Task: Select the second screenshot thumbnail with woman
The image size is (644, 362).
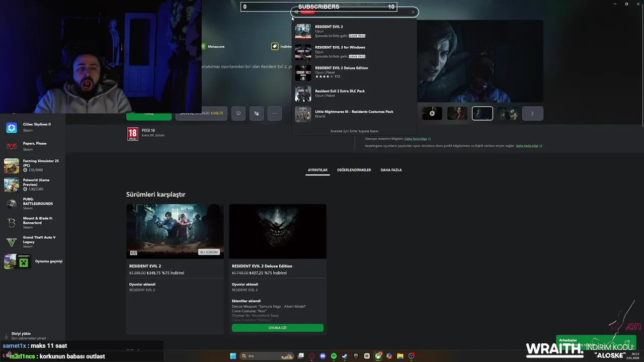Action: coord(457,113)
